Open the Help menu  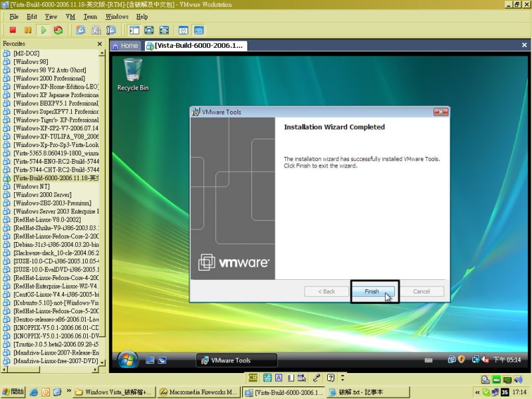[142, 16]
